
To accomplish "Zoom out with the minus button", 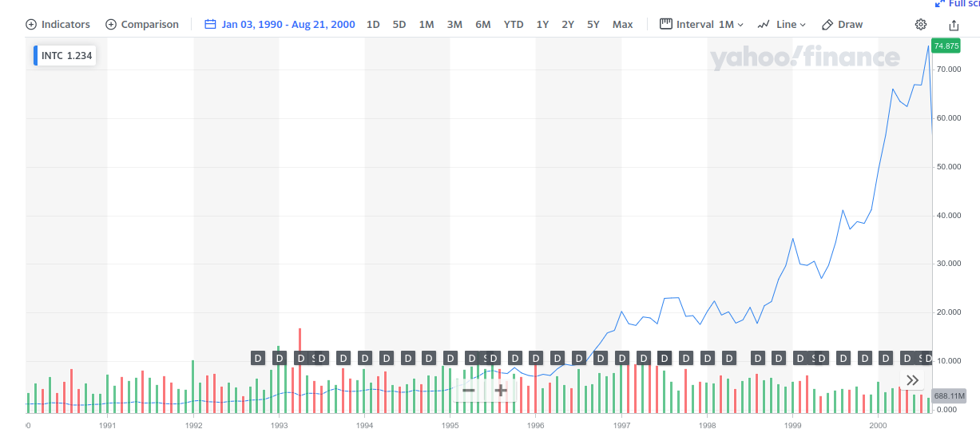I will point(468,391).
